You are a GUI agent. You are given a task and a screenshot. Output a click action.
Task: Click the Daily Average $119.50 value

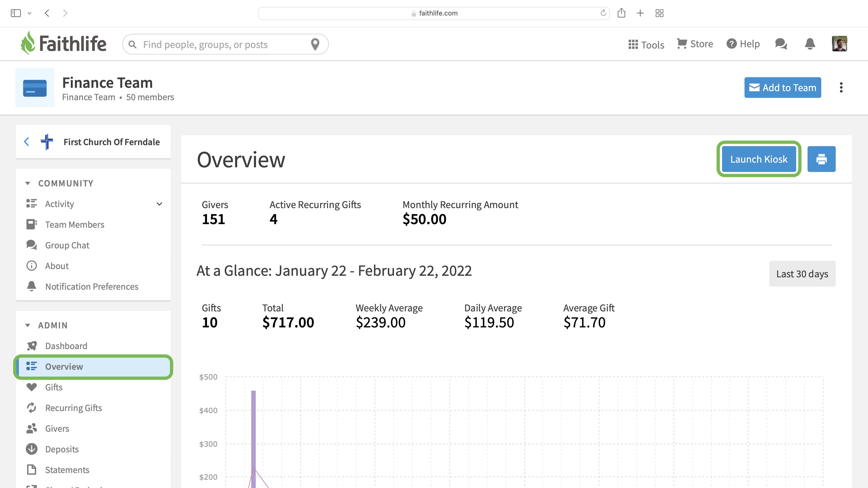(489, 323)
